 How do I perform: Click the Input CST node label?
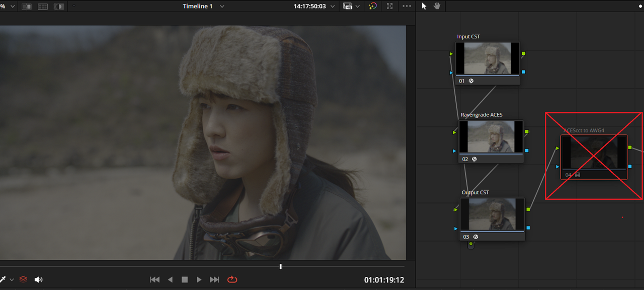[x=468, y=37]
